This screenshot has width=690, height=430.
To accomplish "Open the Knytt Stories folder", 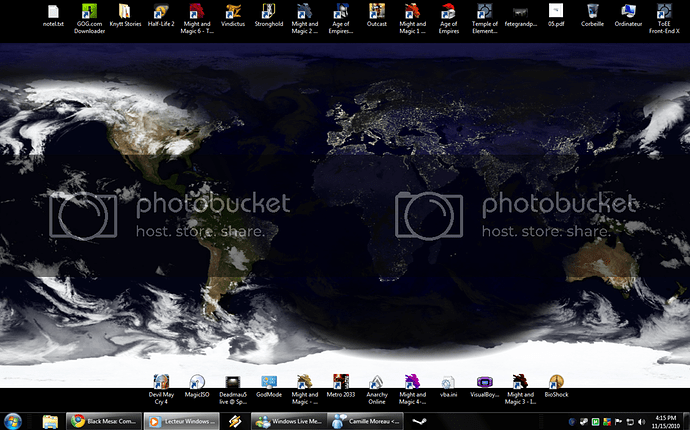I will [125, 12].
